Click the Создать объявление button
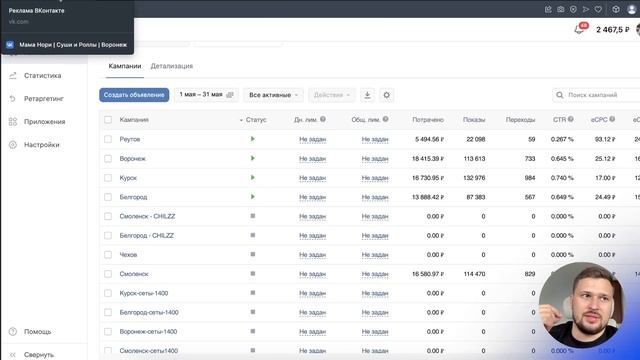 pos(134,95)
